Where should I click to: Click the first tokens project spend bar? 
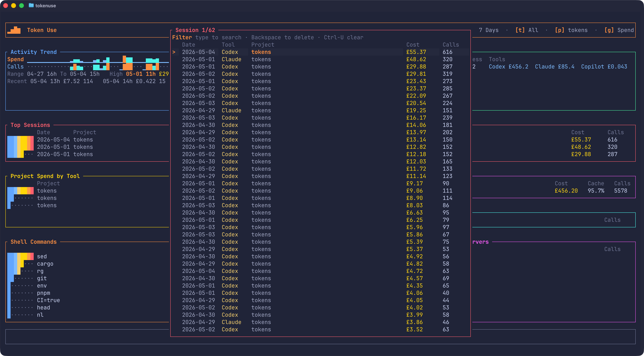(20, 191)
